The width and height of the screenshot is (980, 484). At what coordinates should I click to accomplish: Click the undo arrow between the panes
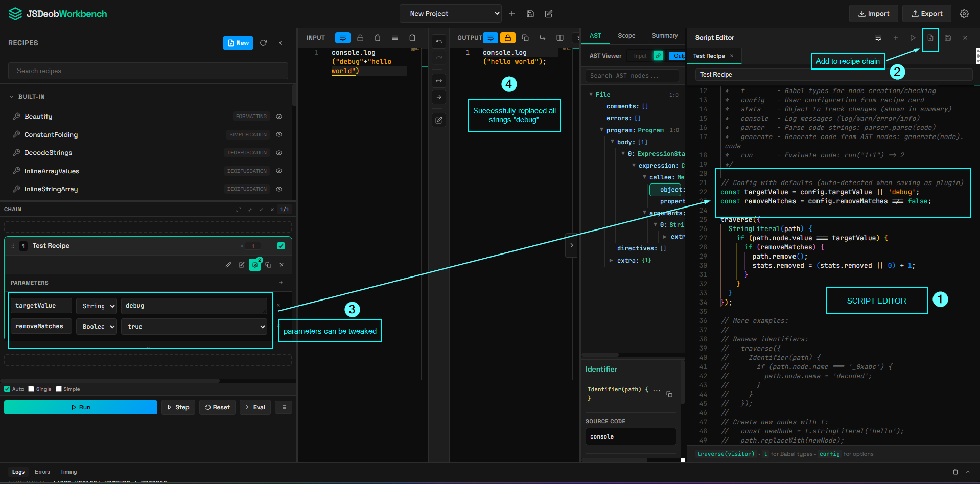pyautogui.click(x=439, y=41)
